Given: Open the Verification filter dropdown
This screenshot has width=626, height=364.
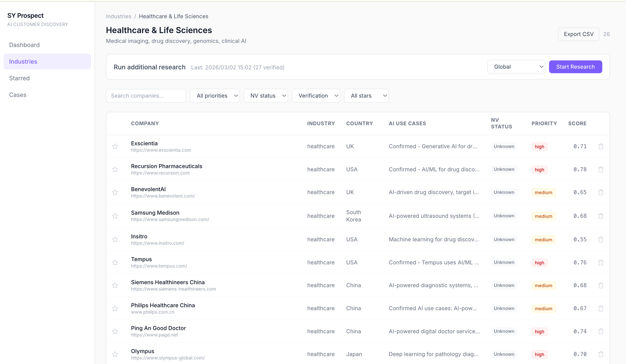Looking at the screenshot, I should pyautogui.click(x=316, y=96).
